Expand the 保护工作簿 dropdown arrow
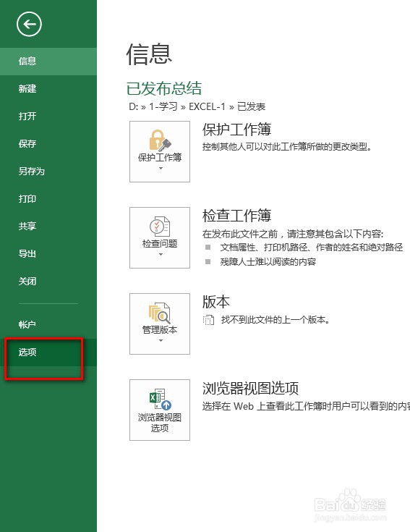The width and height of the screenshot is (410, 532). (x=161, y=168)
